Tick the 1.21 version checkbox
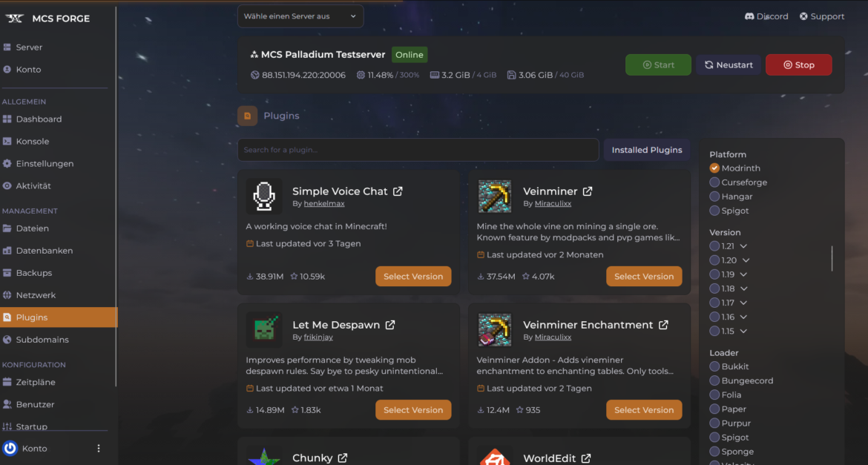 point(714,245)
